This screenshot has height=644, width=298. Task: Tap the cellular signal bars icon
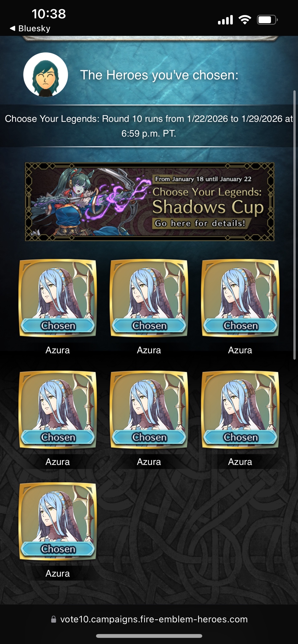coord(225,20)
